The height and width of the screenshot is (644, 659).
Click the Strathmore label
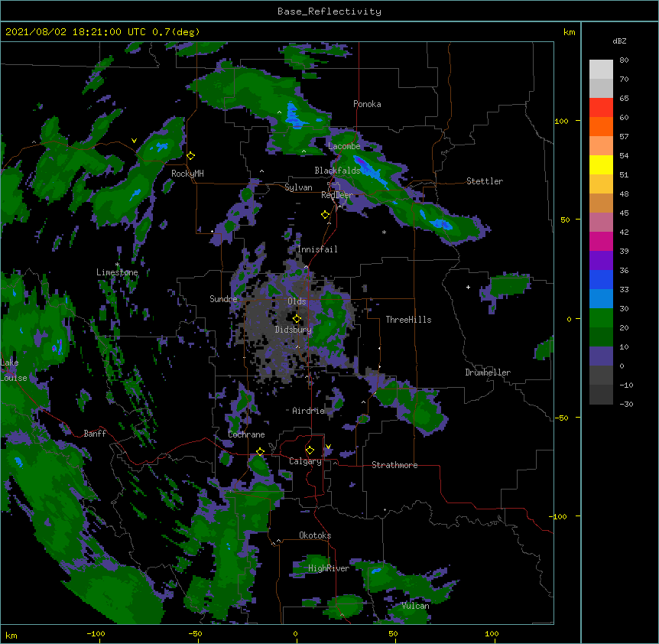tap(394, 465)
